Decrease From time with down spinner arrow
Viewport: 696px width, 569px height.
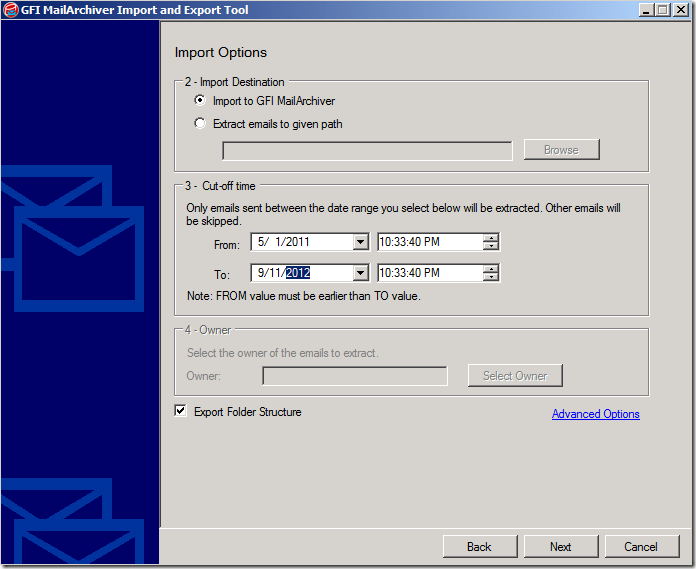491,246
